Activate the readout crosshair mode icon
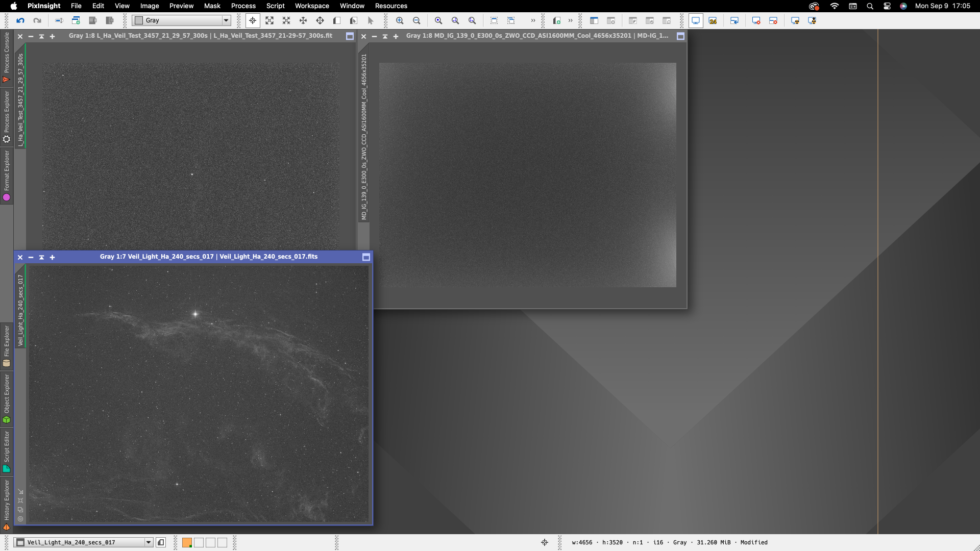The image size is (980, 551). (253, 20)
